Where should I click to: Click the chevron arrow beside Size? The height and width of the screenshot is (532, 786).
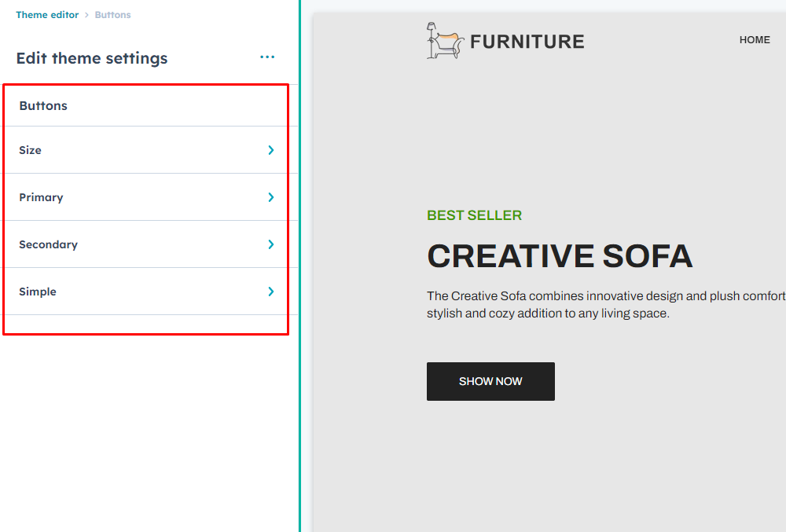click(271, 150)
